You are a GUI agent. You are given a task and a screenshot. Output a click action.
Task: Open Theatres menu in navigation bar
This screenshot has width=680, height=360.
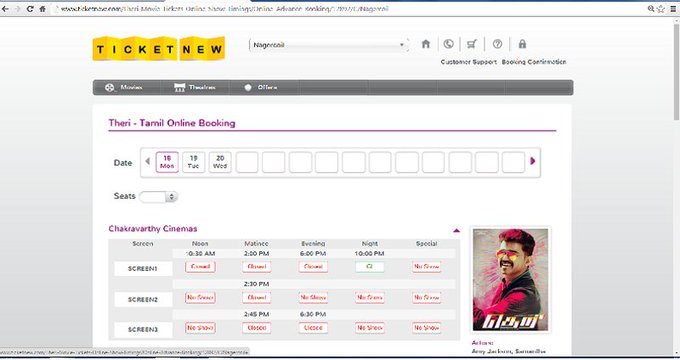coord(195,87)
